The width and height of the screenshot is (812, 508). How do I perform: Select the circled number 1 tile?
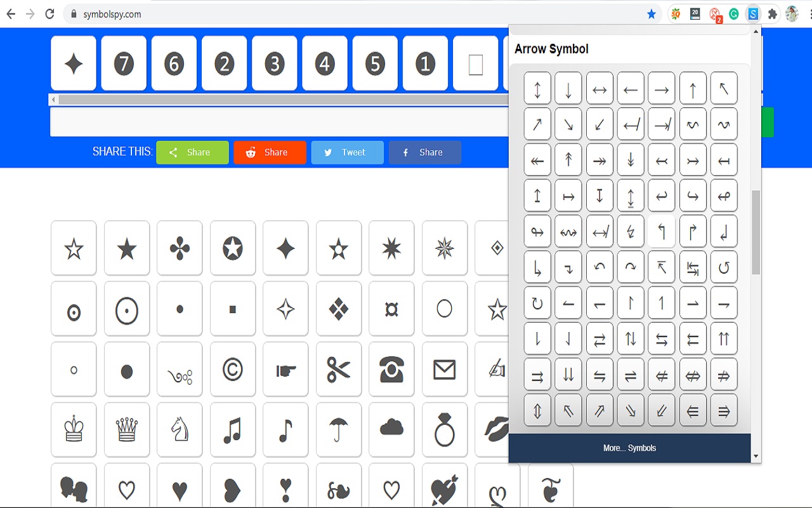(426, 63)
